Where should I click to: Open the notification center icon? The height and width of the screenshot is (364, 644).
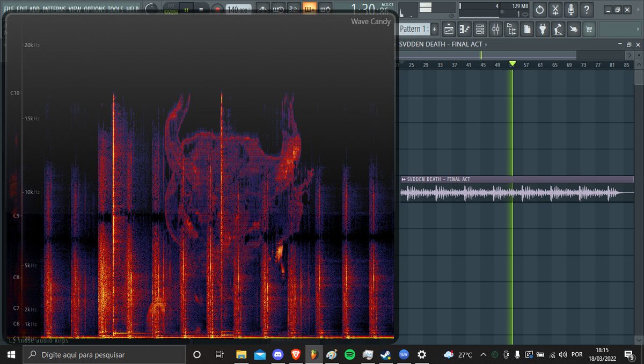tap(630, 354)
